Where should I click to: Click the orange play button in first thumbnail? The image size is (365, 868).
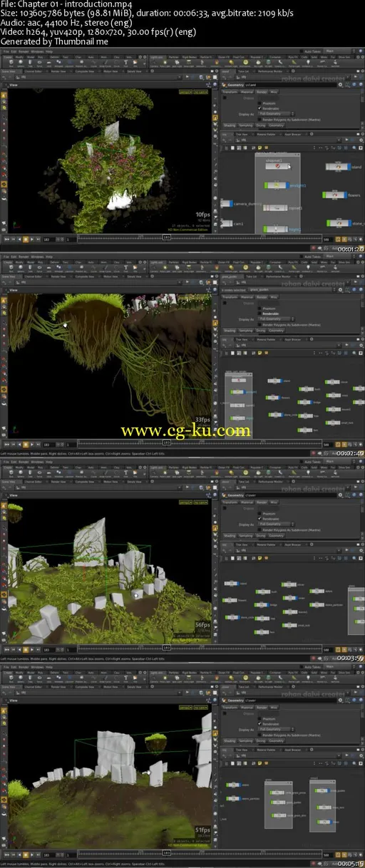pos(25,239)
